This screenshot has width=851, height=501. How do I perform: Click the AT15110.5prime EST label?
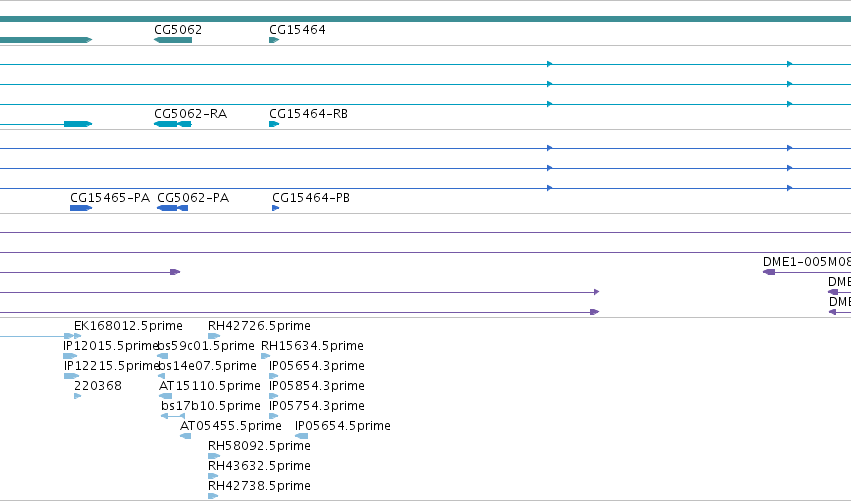pos(209,386)
